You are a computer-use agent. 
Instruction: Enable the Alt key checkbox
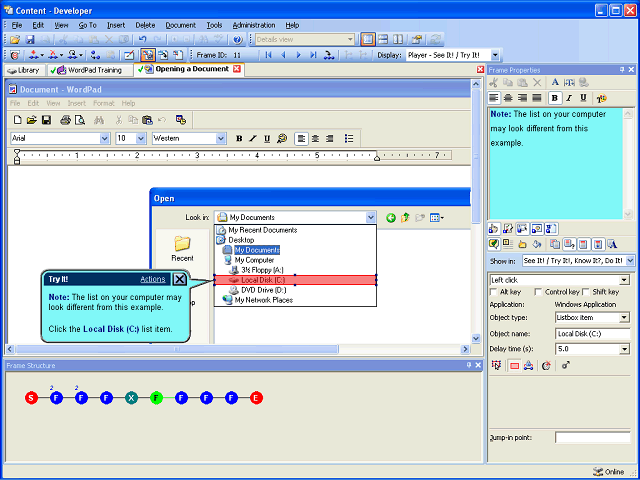[x=493, y=292]
